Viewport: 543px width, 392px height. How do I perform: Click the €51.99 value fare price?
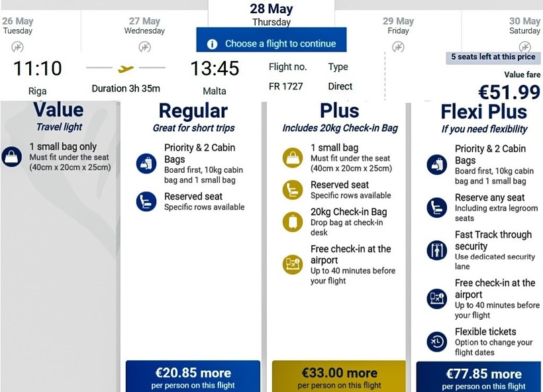[509, 91]
